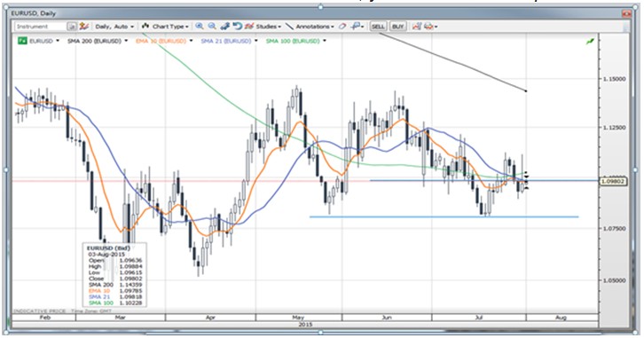Click the green Fx instrument icon
The width and height of the screenshot is (644, 338).
[22, 41]
